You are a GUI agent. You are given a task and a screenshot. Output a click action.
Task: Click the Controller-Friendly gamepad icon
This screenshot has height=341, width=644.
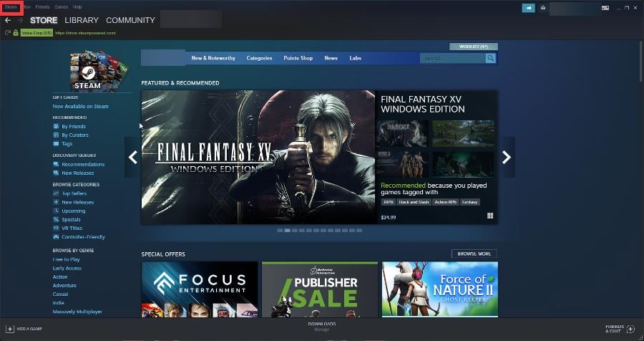pyautogui.click(x=56, y=236)
